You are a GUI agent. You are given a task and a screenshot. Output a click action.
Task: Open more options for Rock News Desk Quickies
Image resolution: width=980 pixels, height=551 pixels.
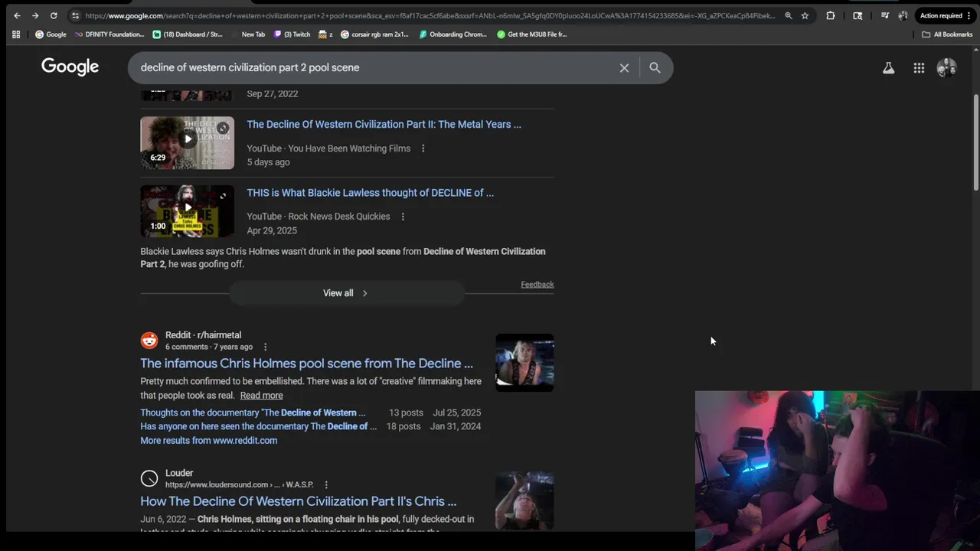(403, 217)
